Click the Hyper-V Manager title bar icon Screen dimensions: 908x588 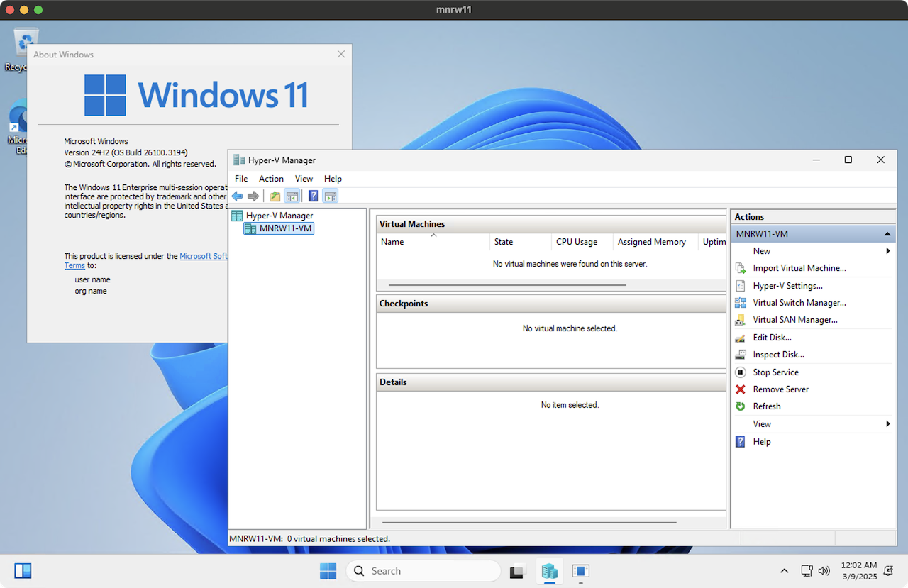click(239, 160)
